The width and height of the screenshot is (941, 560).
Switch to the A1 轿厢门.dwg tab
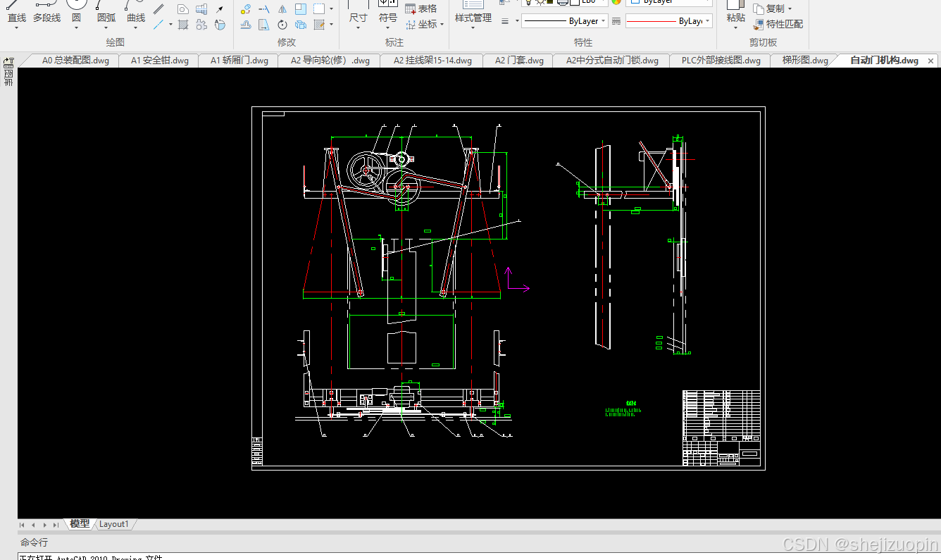point(239,61)
